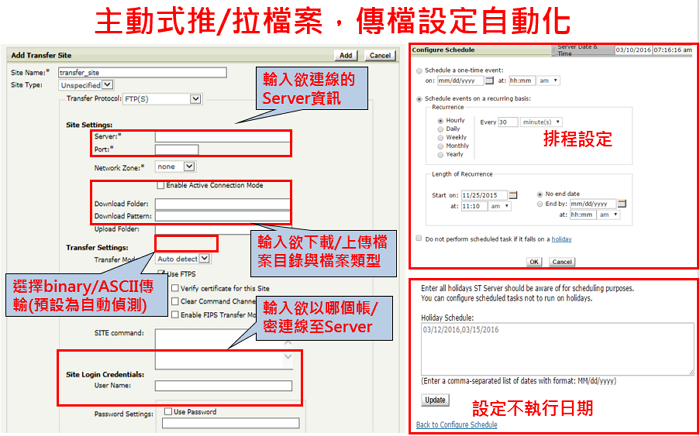Select the Daily recurrence option
This screenshot has width=700, height=436.
pyautogui.click(x=441, y=129)
